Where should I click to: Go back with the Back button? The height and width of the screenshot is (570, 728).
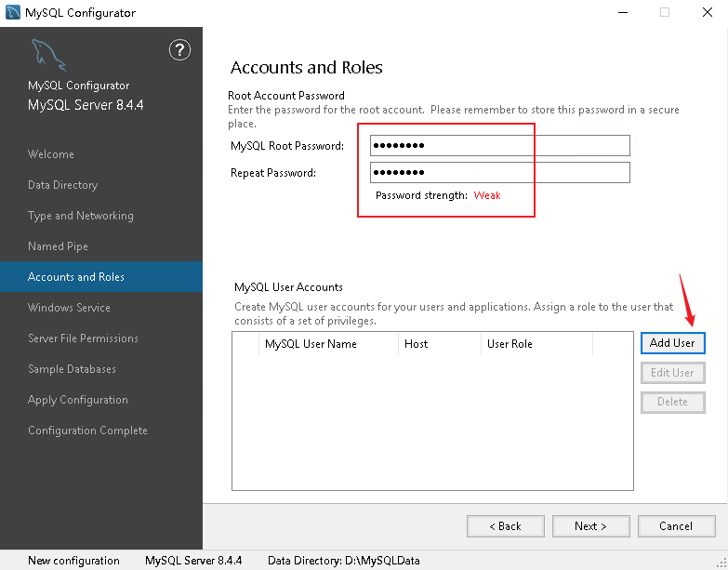[x=506, y=526]
